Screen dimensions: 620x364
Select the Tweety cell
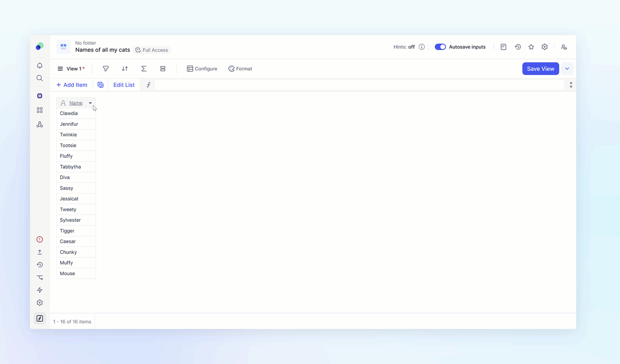[x=76, y=210]
